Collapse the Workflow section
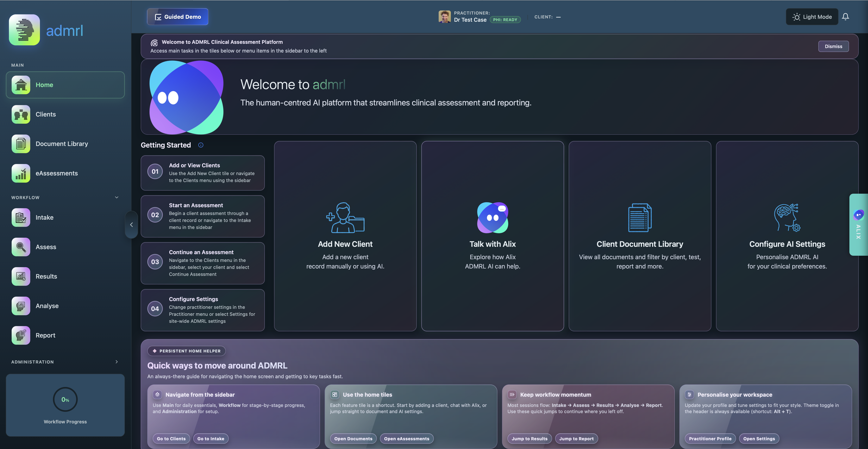The width and height of the screenshot is (868, 449). [x=116, y=197]
